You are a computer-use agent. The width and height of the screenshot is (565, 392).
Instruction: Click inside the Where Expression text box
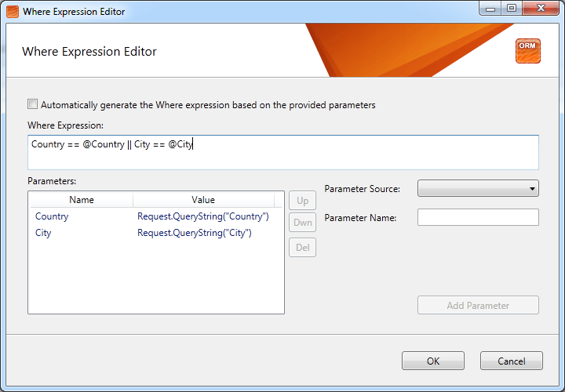tap(283, 152)
